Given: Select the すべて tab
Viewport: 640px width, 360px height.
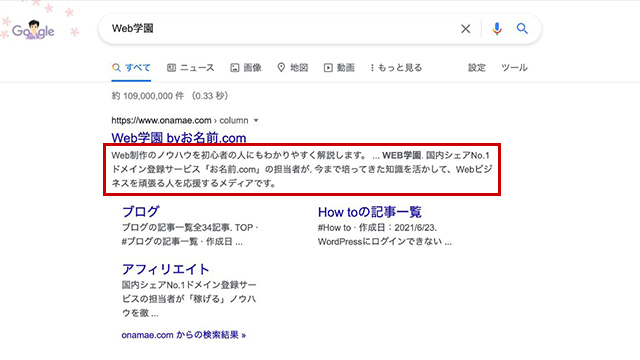Looking at the screenshot, I should pyautogui.click(x=131, y=68).
